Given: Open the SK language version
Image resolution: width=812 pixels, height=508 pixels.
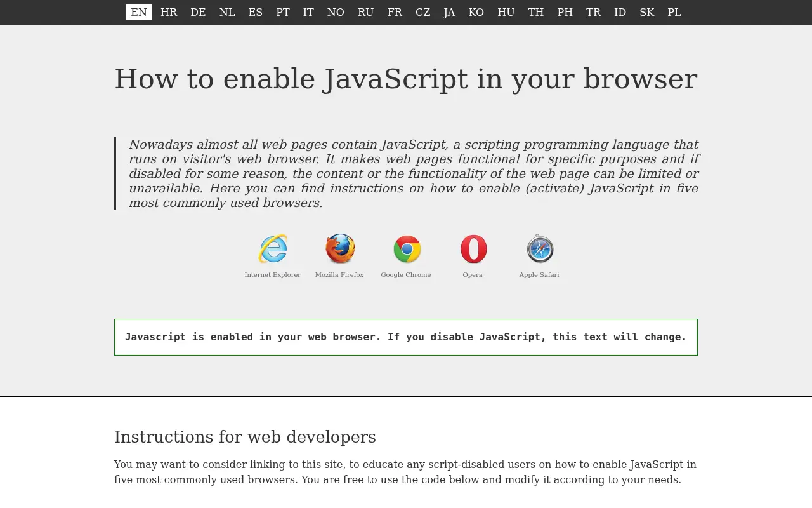Looking at the screenshot, I should click(647, 12).
